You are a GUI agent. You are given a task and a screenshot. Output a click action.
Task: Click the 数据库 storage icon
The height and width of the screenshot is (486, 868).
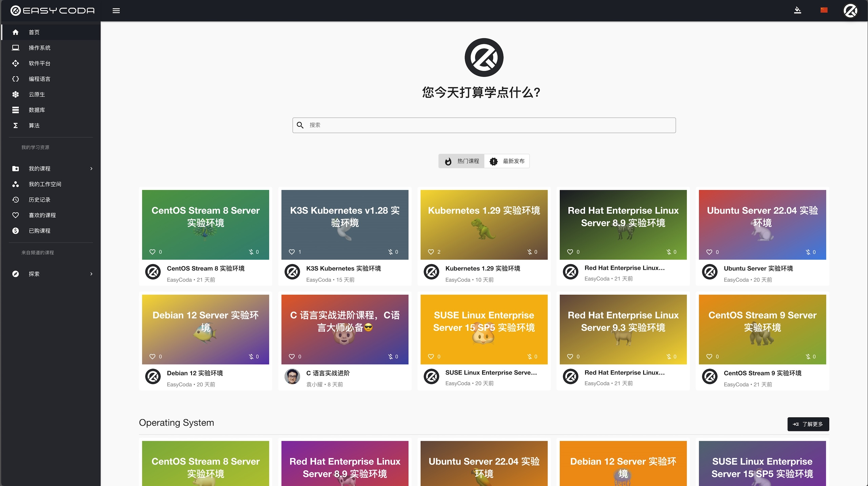pyautogui.click(x=16, y=110)
